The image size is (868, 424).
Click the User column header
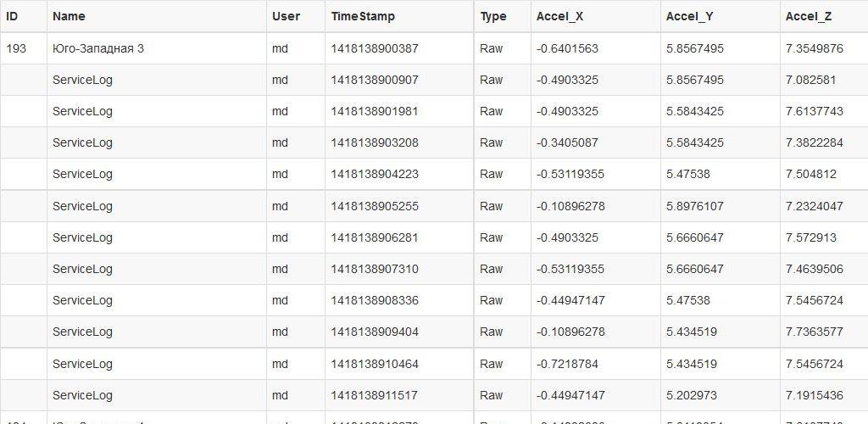pyautogui.click(x=286, y=16)
